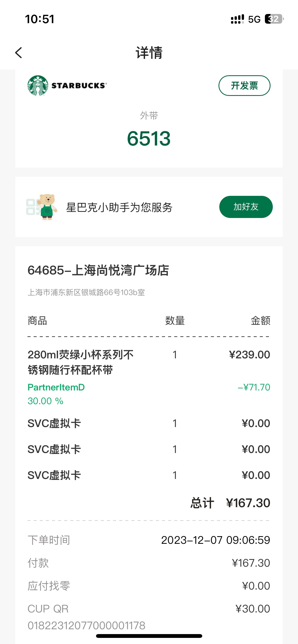Tap the 5G network indicator

click(254, 19)
